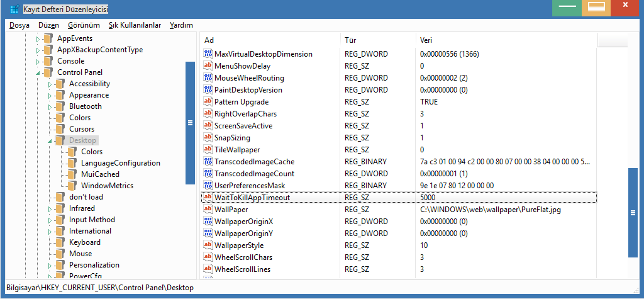Image resolution: width=644 pixels, height=299 pixels.
Task: Click the status bar registry path
Action: pyautogui.click(x=100, y=288)
